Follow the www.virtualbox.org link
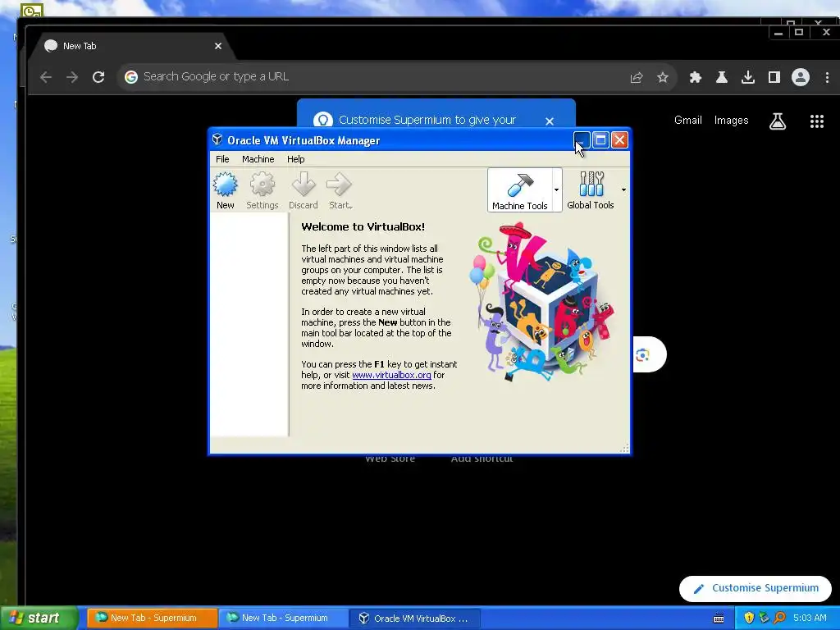 391,375
